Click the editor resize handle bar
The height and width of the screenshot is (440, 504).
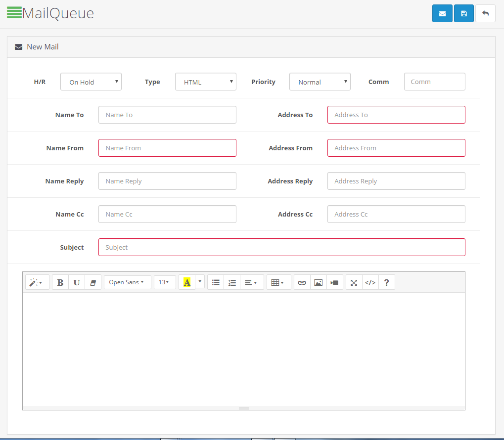tap(244, 408)
